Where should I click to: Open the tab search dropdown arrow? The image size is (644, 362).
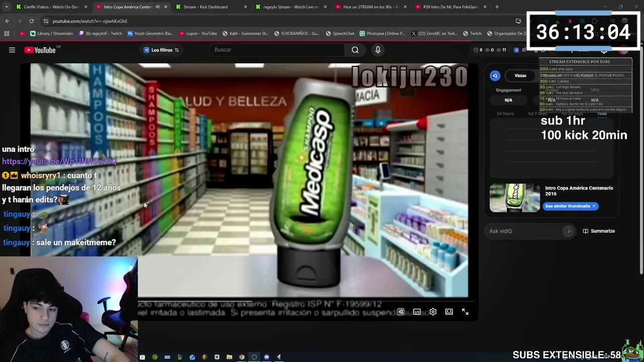pyautogui.click(x=7, y=7)
